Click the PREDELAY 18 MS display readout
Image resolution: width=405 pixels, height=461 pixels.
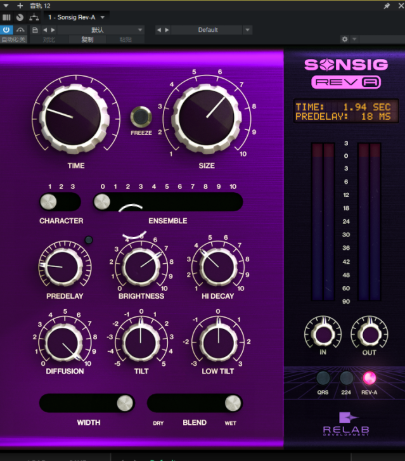[x=343, y=116]
